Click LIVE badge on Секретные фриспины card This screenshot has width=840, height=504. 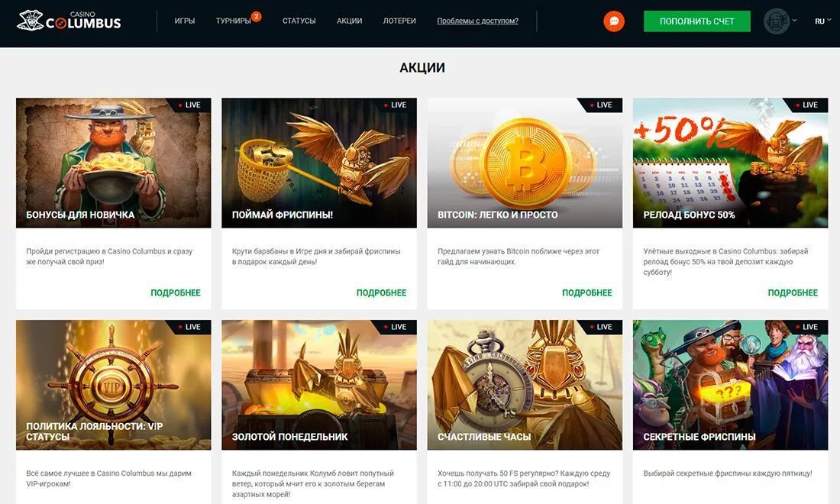coord(806,327)
